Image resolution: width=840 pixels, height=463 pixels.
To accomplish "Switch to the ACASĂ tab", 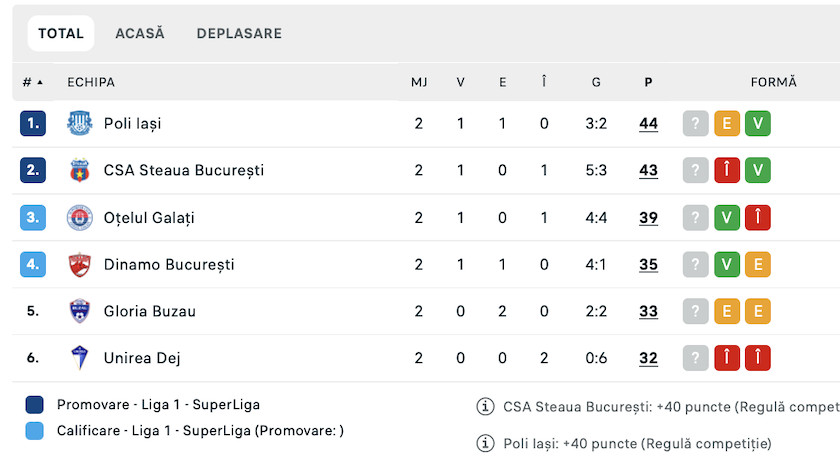I will click(140, 33).
